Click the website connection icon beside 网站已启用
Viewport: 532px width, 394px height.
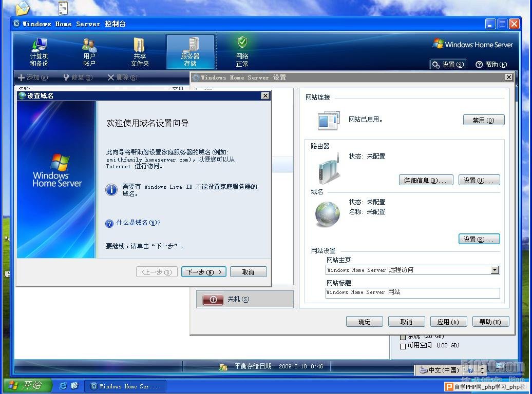click(329, 120)
